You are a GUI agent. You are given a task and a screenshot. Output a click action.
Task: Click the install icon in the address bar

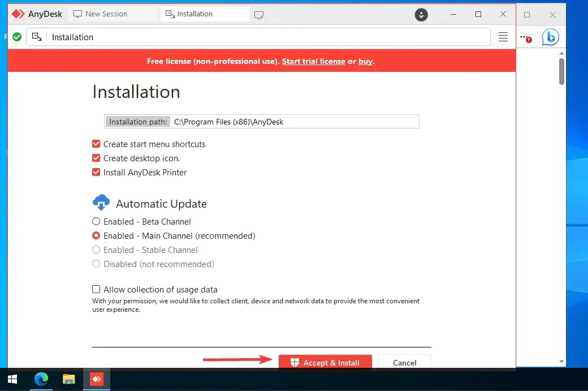(37, 37)
